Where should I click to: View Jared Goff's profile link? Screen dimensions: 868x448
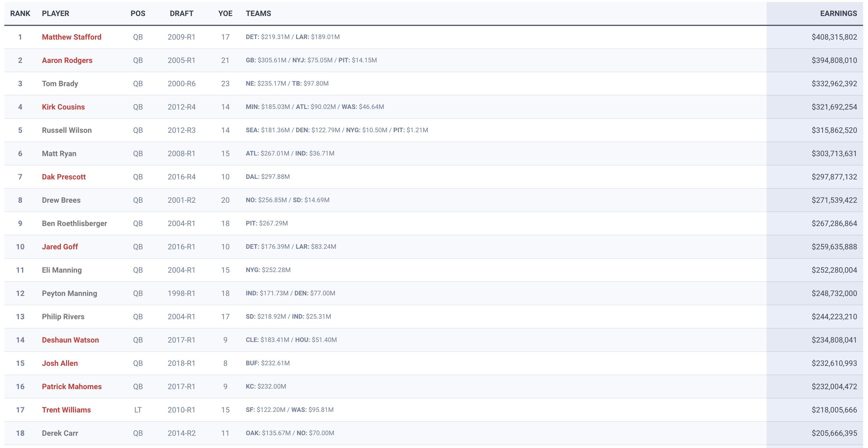(x=60, y=247)
